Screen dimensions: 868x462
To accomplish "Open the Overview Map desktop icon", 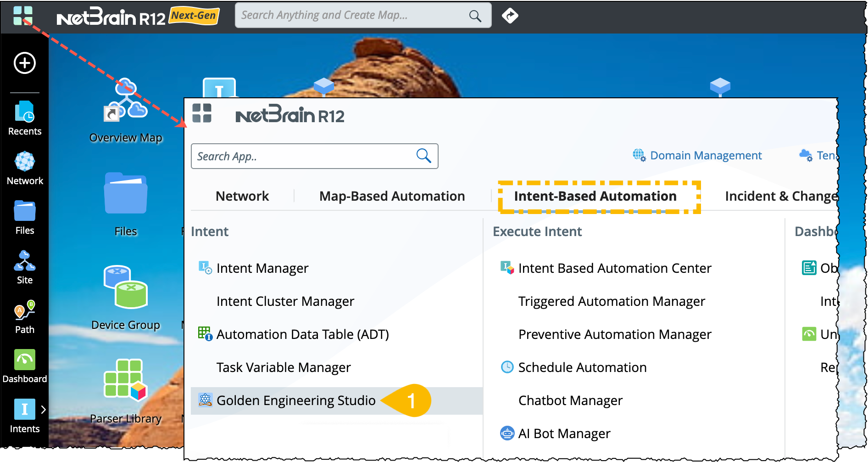I will click(126, 111).
